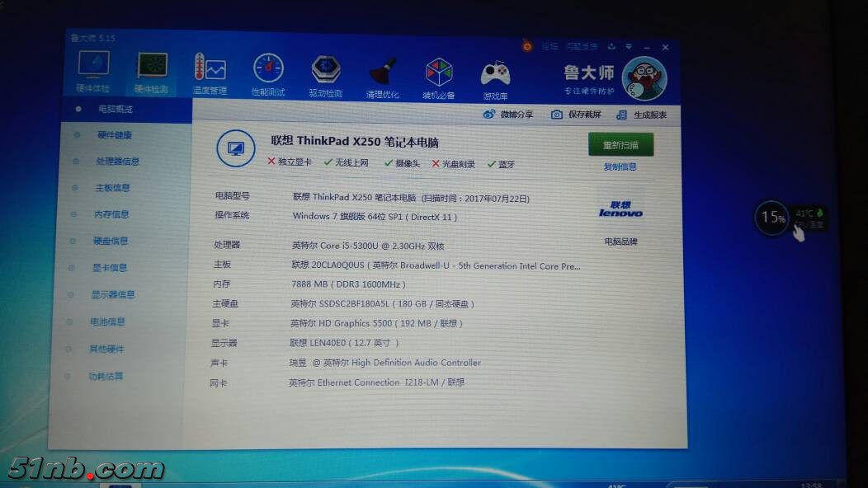Open 电池信息 battery info tab
868x488 pixels.
click(106, 321)
